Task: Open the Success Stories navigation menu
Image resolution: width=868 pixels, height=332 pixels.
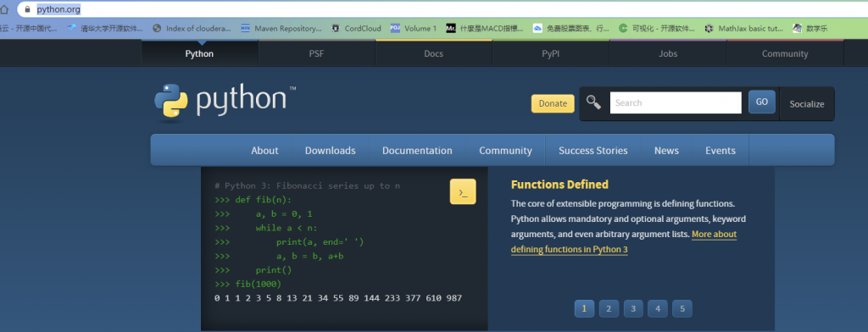Action: click(x=593, y=151)
